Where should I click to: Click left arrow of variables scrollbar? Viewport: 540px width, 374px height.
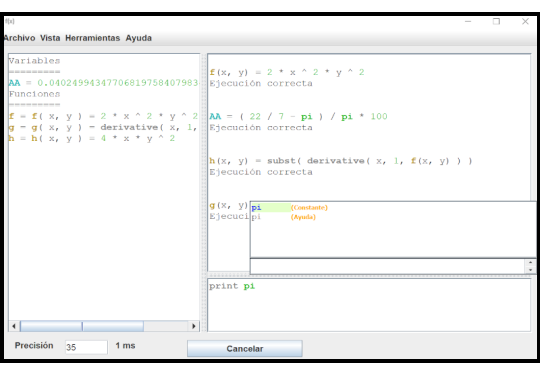[14, 326]
